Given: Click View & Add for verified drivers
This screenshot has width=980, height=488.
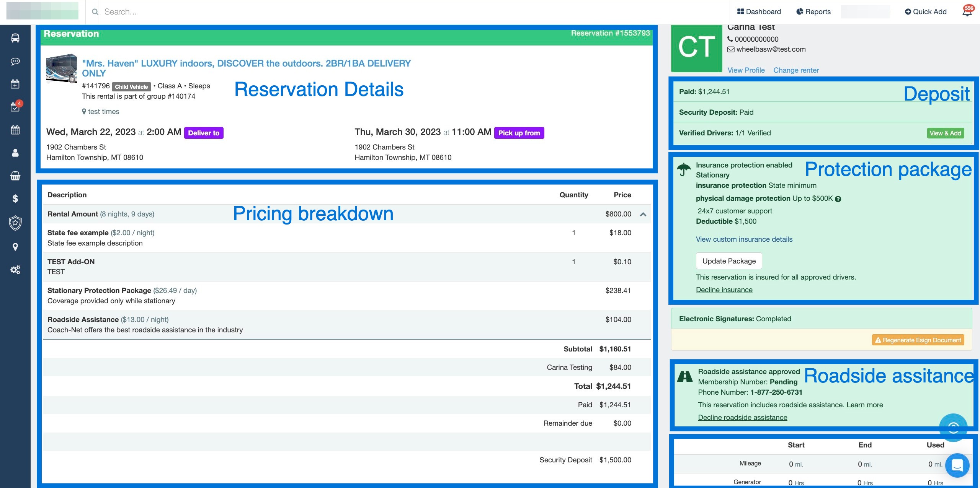Looking at the screenshot, I should pyautogui.click(x=945, y=133).
